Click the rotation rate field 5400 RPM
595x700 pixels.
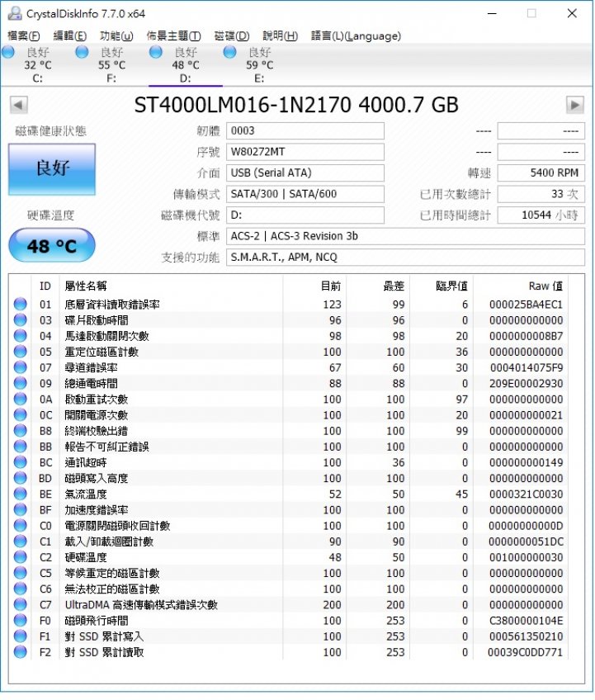tap(541, 173)
